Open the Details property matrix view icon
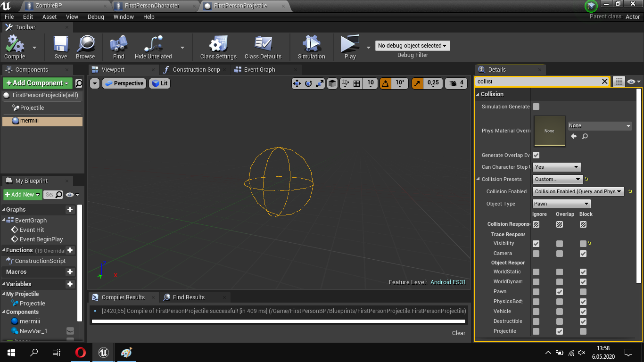The image size is (644, 362). pos(619,82)
